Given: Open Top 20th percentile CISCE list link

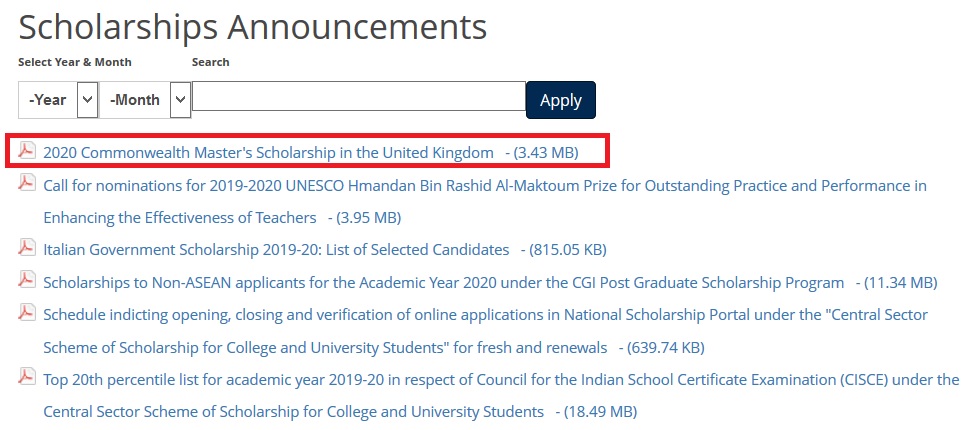Looking at the screenshot, I should 500,380.
